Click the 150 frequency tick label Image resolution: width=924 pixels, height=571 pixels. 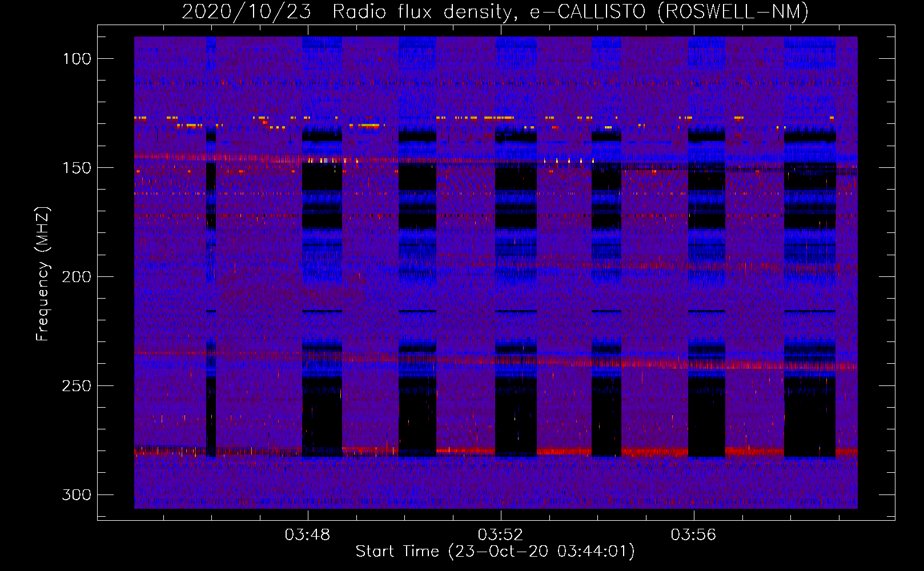click(77, 168)
